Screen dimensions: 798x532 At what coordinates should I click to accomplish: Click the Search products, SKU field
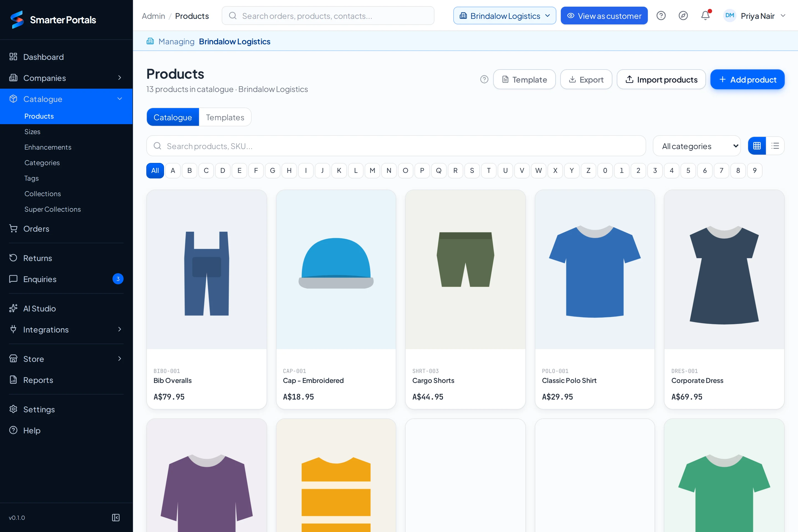(396, 146)
